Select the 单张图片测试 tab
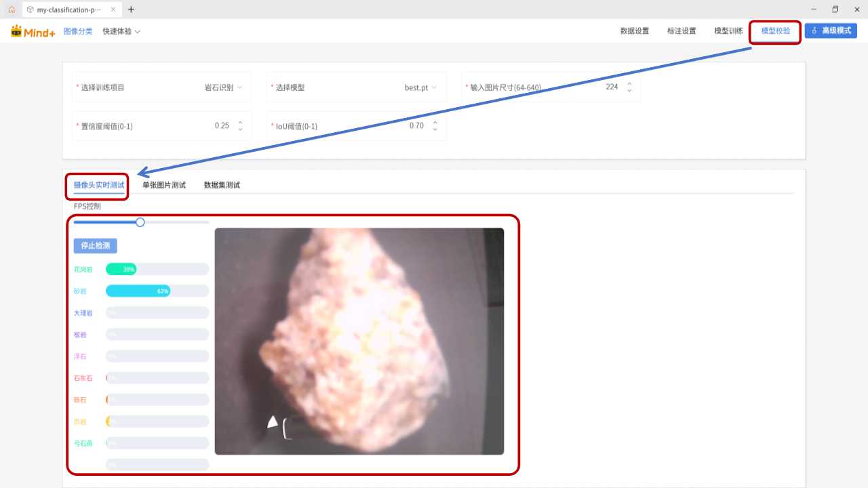Viewport: 868px width, 488px height. point(164,185)
